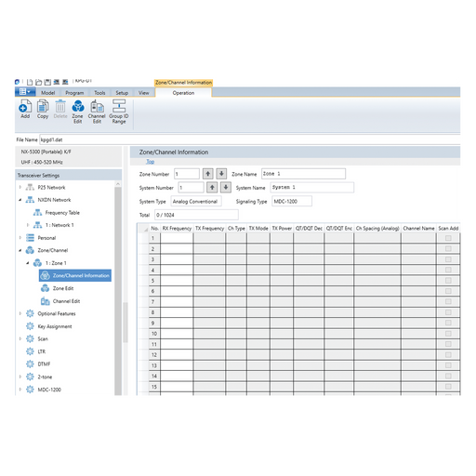Open the Group ID Range tool

coord(119,112)
